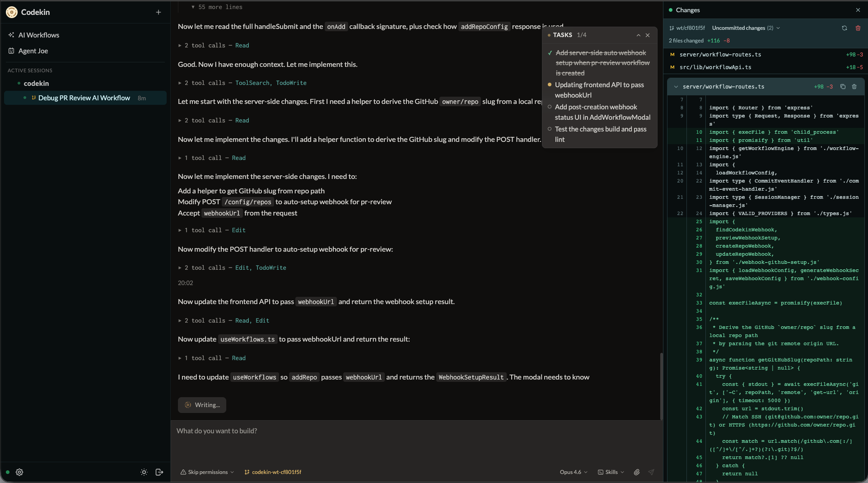
Task: Mark 'Test the changes build and pass lint' complete
Action: coord(550,129)
